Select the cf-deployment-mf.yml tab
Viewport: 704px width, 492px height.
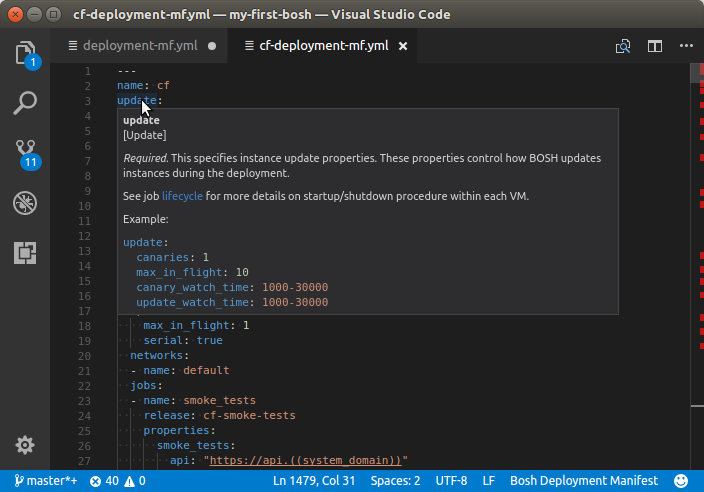click(x=324, y=46)
